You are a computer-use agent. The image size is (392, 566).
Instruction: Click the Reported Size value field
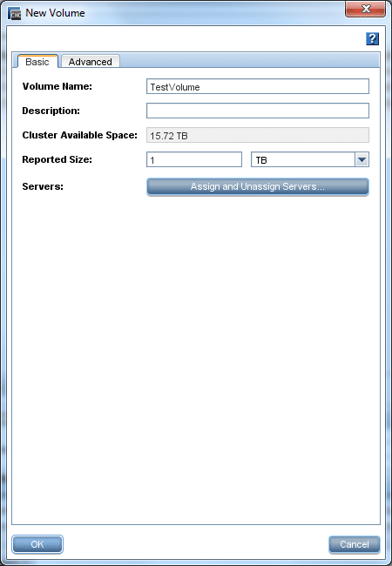coord(194,159)
